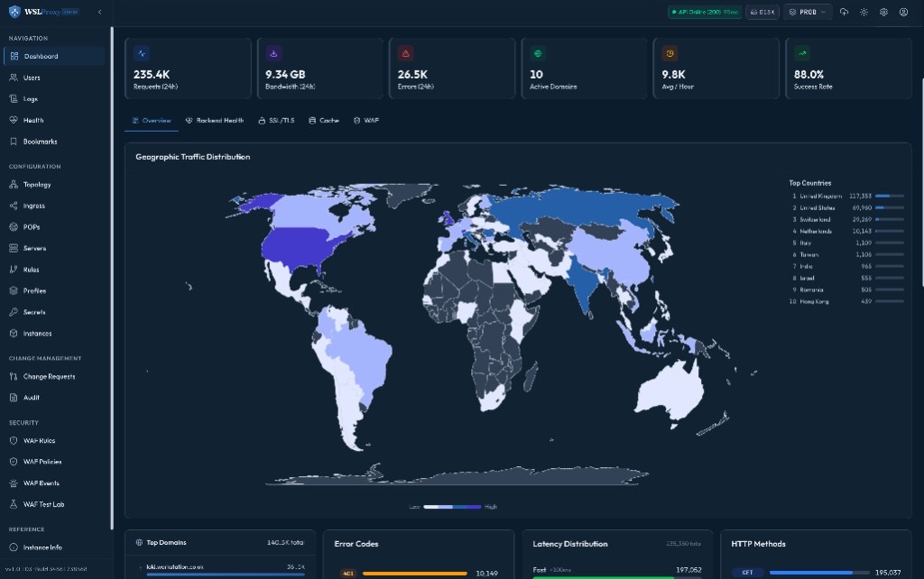Open the Audit page
Viewport: 924px width, 579px height.
(x=54, y=397)
